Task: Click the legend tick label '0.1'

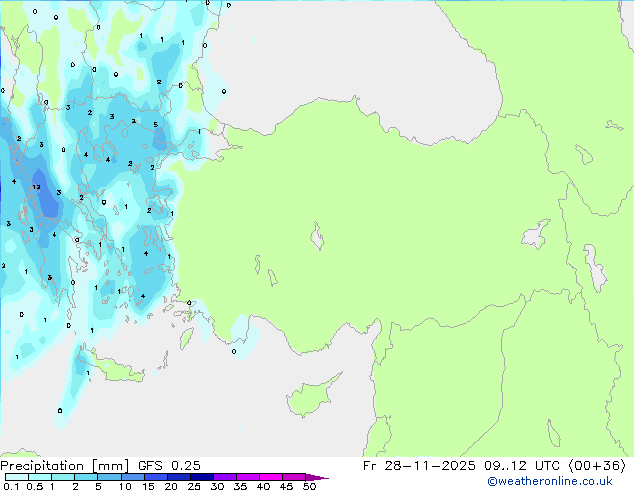Action: coord(11,486)
